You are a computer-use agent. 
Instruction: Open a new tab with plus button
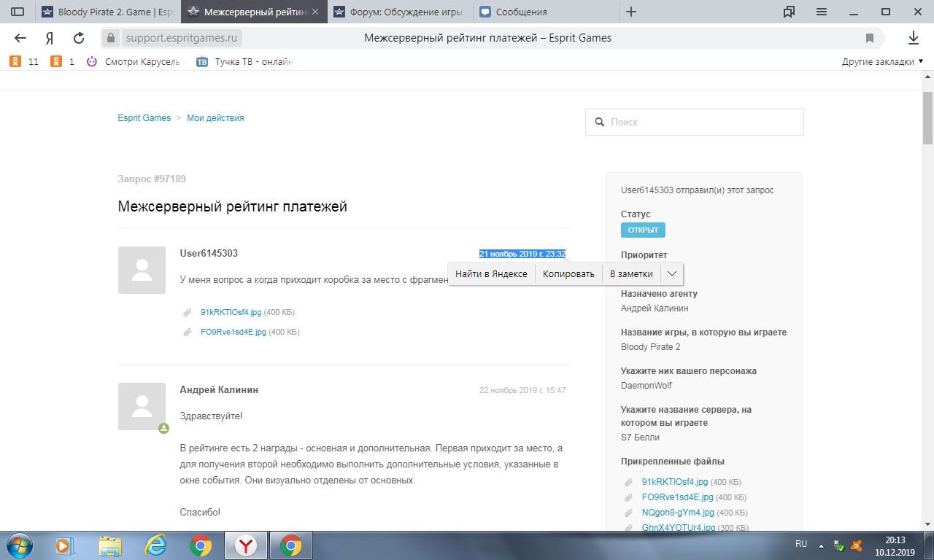pyautogui.click(x=631, y=12)
